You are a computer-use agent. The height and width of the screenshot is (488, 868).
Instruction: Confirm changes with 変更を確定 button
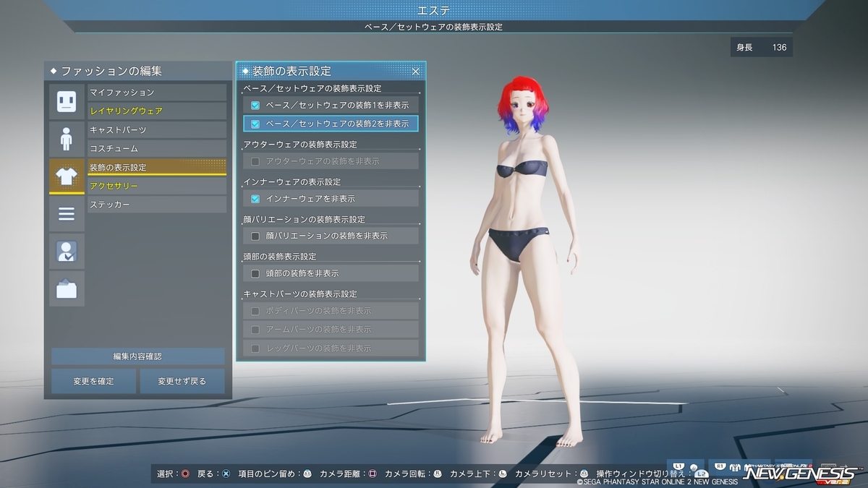pyautogui.click(x=93, y=381)
